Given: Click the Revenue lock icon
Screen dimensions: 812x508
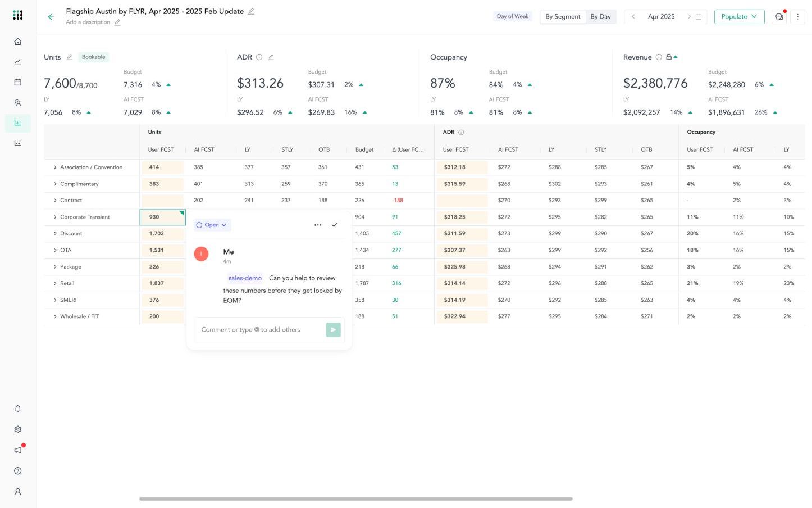Looking at the screenshot, I should pos(669,57).
